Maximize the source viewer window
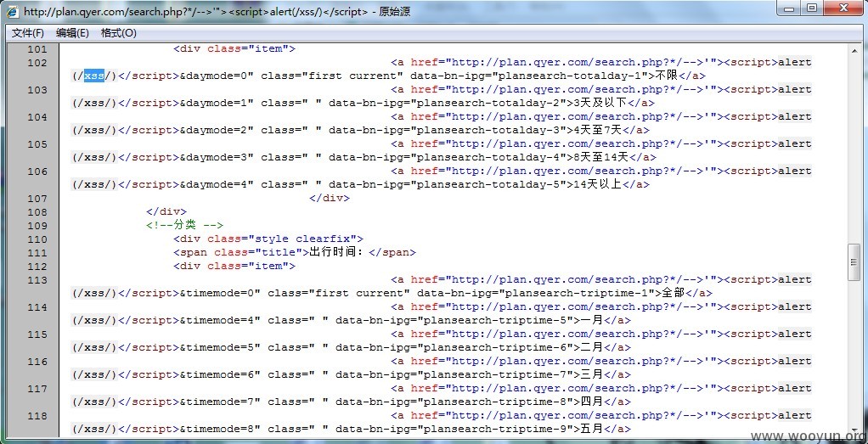 click(x=812, y=9)
